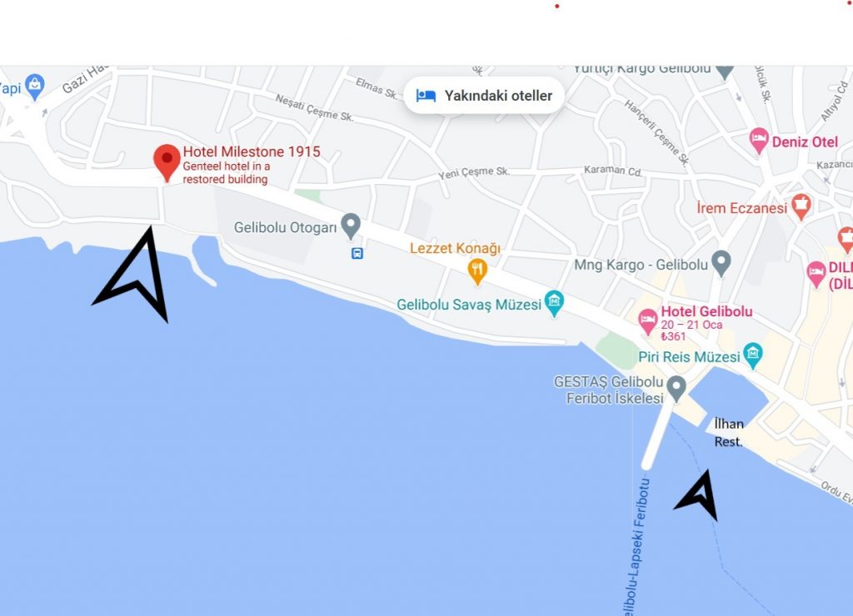Click the large black arrow near the shore
This screenshot has width=853, height=616.
pos(136,275)
